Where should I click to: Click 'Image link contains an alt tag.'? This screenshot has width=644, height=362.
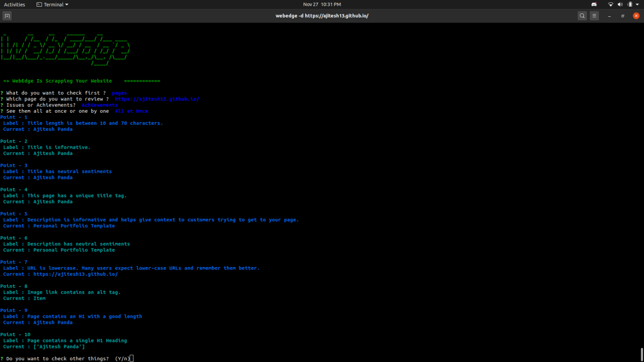pyautogui.click(x=74, y=292)
